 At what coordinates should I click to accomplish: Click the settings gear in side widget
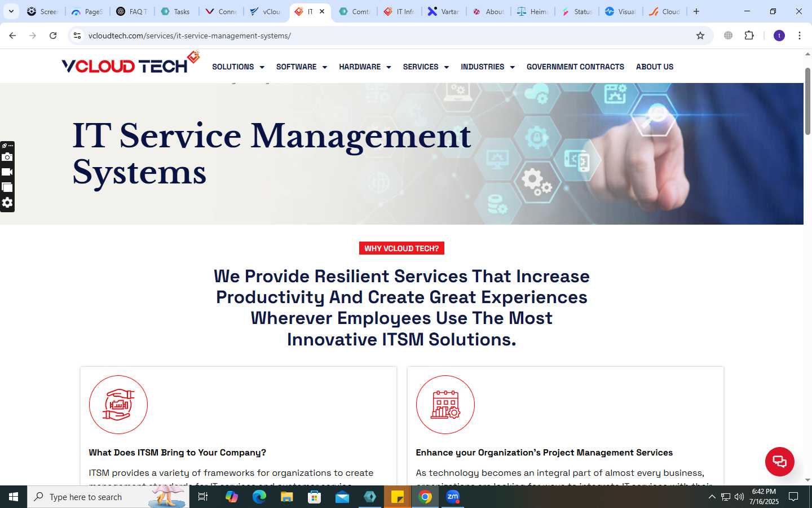(x=7, y=203)
